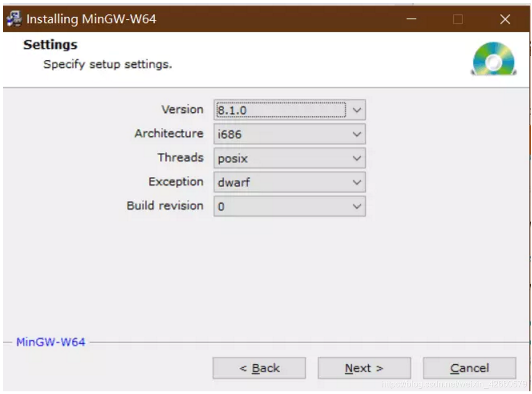
Task: Expand the Exception dropdown showing dwarf
Action: click(x=289, y=182)
